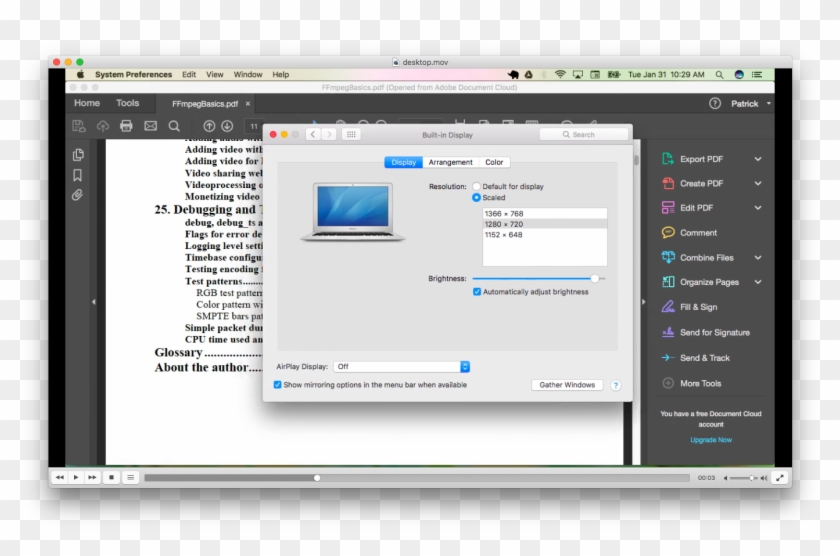Click the Create PDF icon
Screen dimensions: 840x556
668,183
